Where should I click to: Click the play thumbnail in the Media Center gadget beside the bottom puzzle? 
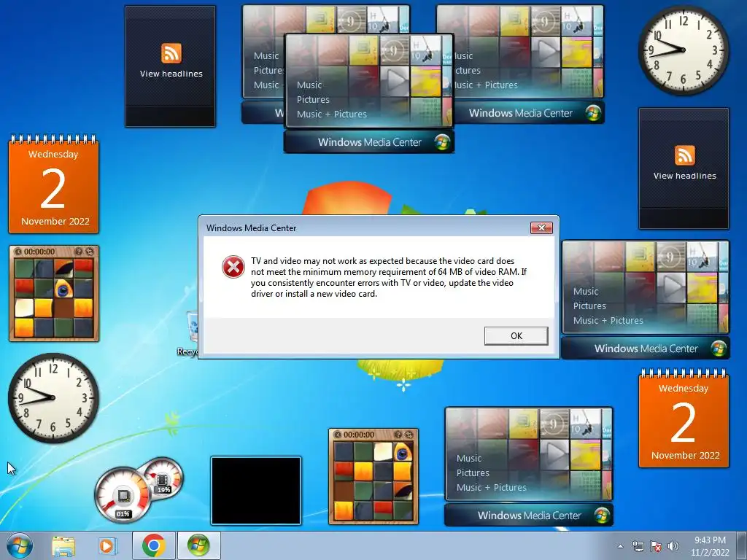click(554, 455)
